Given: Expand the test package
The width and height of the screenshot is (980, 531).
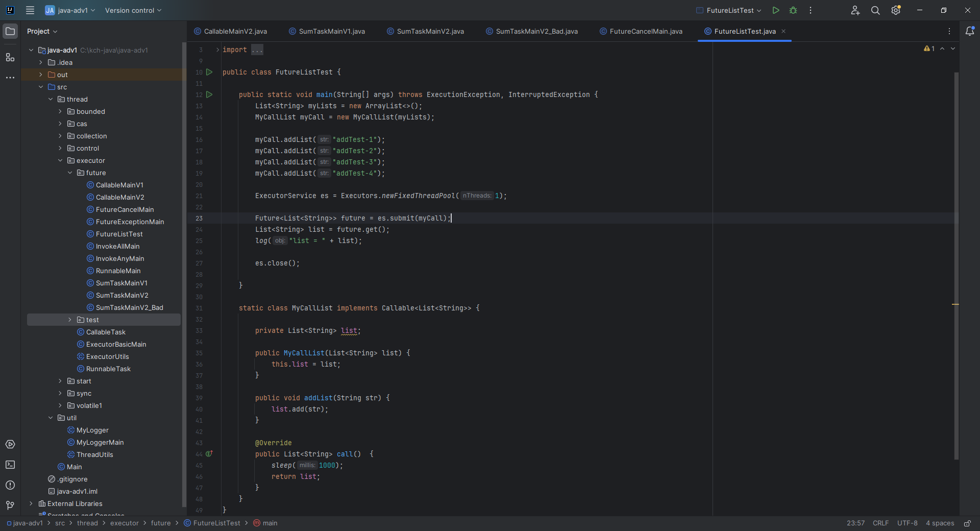Looking at the screenshot, I should click(70, 320).
